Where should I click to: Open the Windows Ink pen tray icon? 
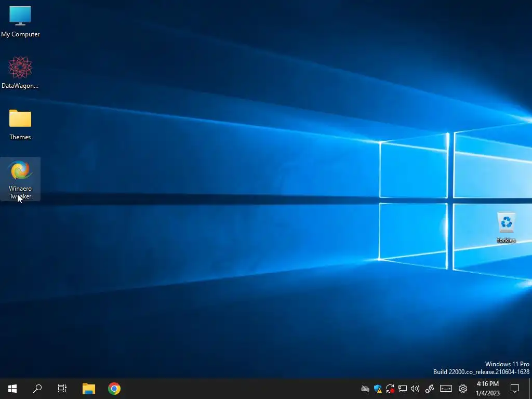click(x=430, y=389)
